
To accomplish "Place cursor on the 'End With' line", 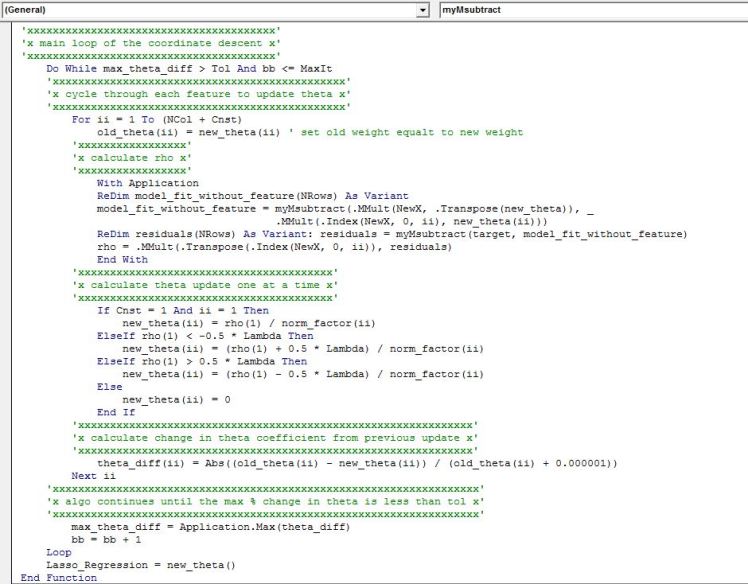I will click(x=122, y=259).
